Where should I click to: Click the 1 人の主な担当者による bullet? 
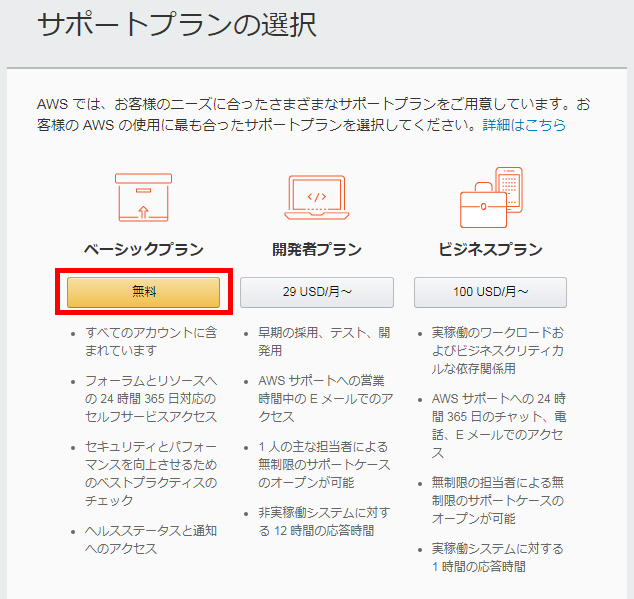tap(324, 464)
